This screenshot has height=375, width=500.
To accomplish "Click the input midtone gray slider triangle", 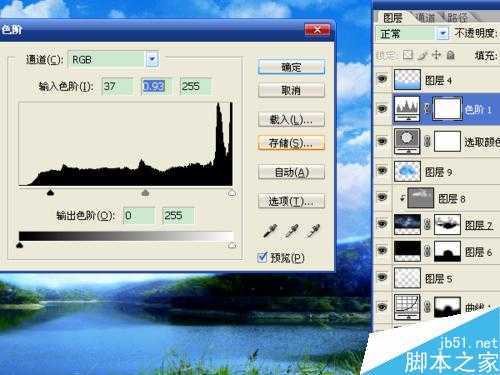I will tap(145, 192).
